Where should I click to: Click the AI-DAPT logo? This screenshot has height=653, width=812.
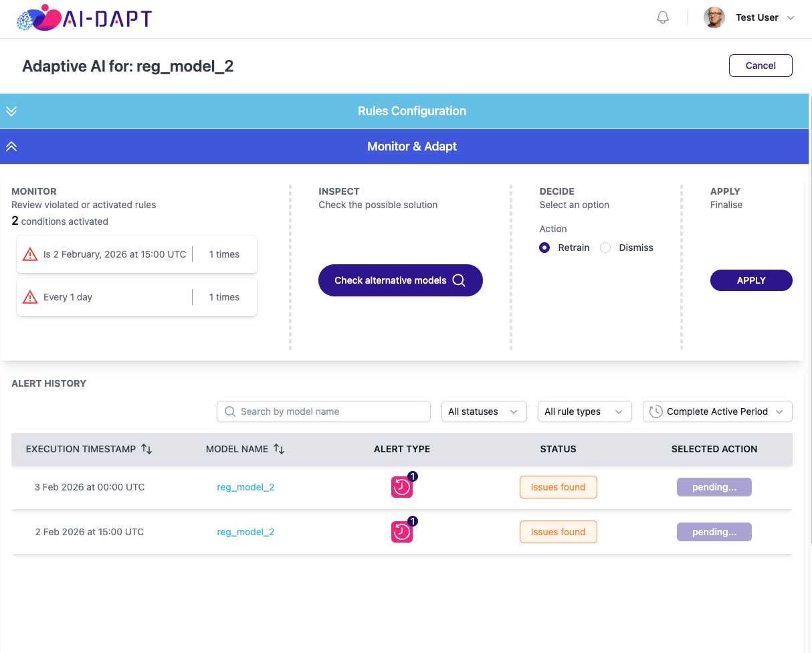pos(84,18)
